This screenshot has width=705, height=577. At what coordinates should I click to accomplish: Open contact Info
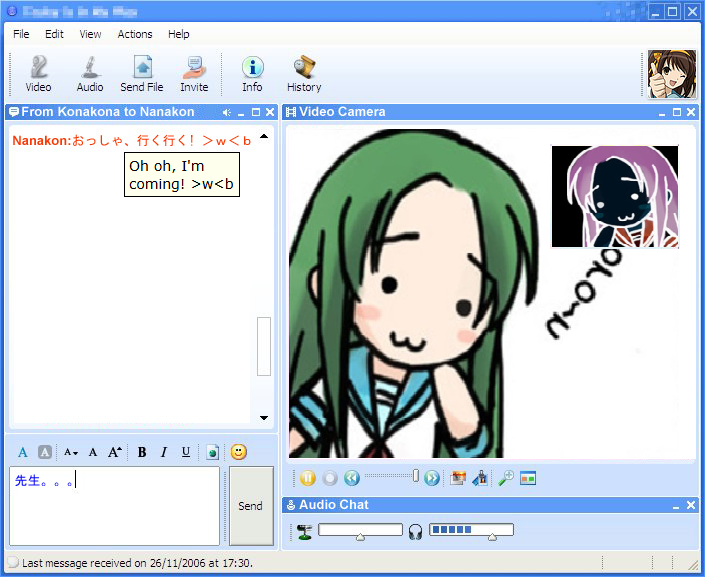252,74
